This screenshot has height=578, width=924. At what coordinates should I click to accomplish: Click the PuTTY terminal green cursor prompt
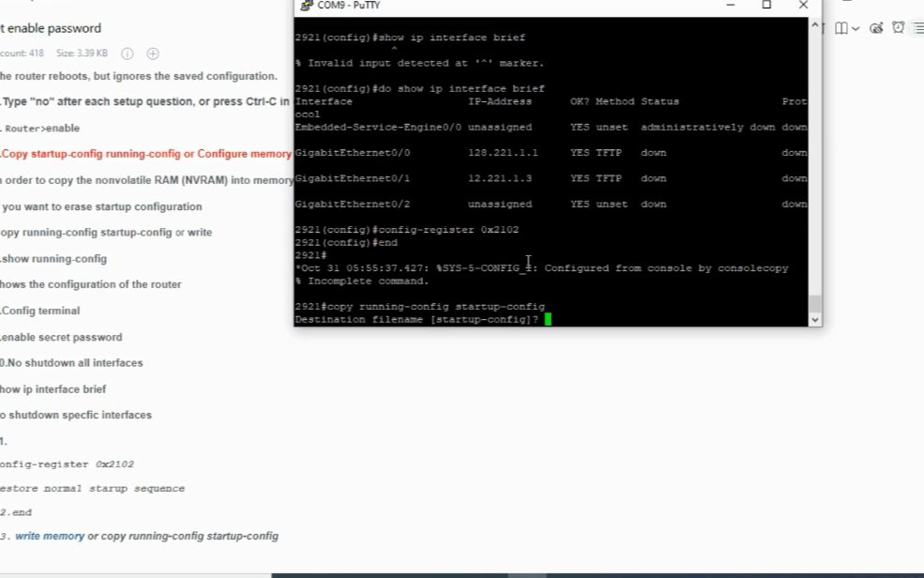pos(548,319)
